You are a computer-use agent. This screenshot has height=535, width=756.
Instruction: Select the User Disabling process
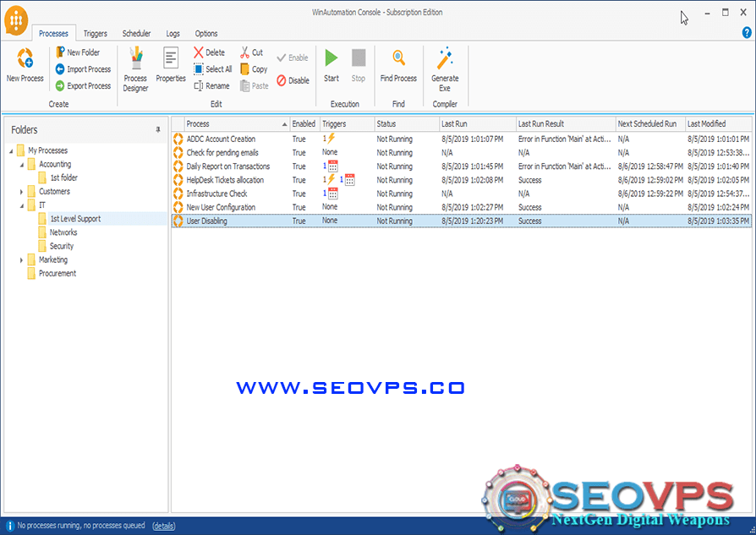pyautogui.click(x=462, y=221)
